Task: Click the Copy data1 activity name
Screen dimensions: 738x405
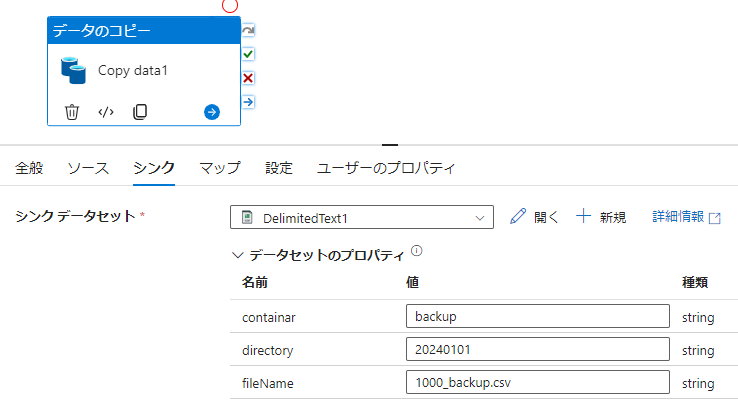Action: point(133,71)
